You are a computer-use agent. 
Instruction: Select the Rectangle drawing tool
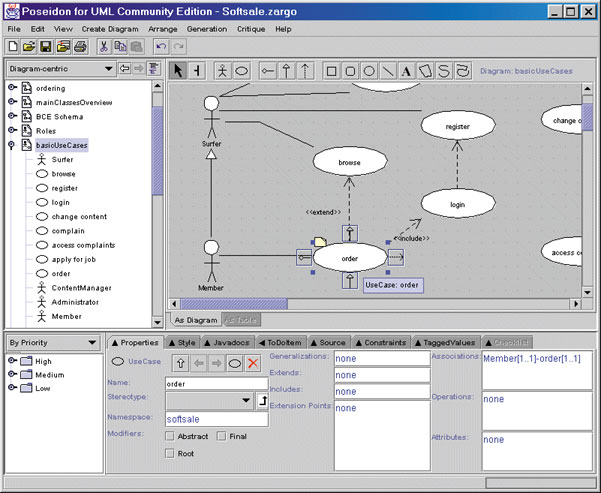(x=332, y=71)
